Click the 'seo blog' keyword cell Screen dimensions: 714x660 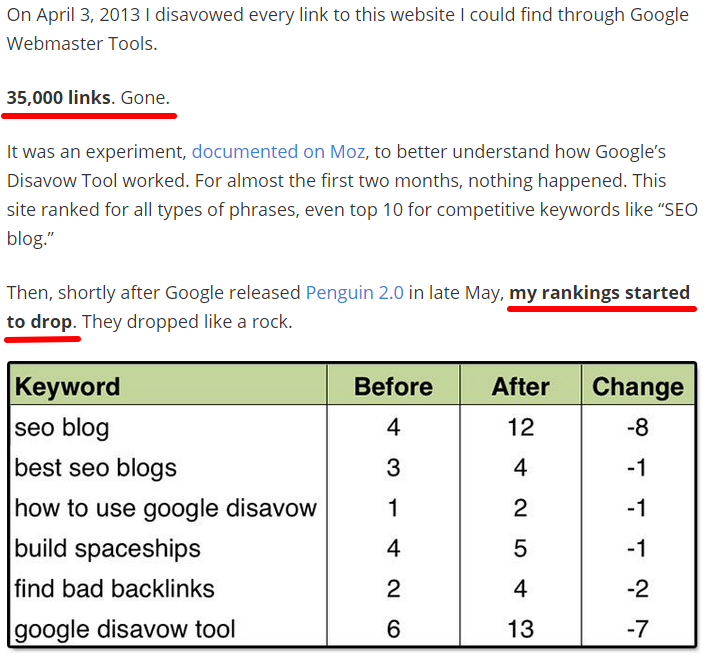pos(62,428)
